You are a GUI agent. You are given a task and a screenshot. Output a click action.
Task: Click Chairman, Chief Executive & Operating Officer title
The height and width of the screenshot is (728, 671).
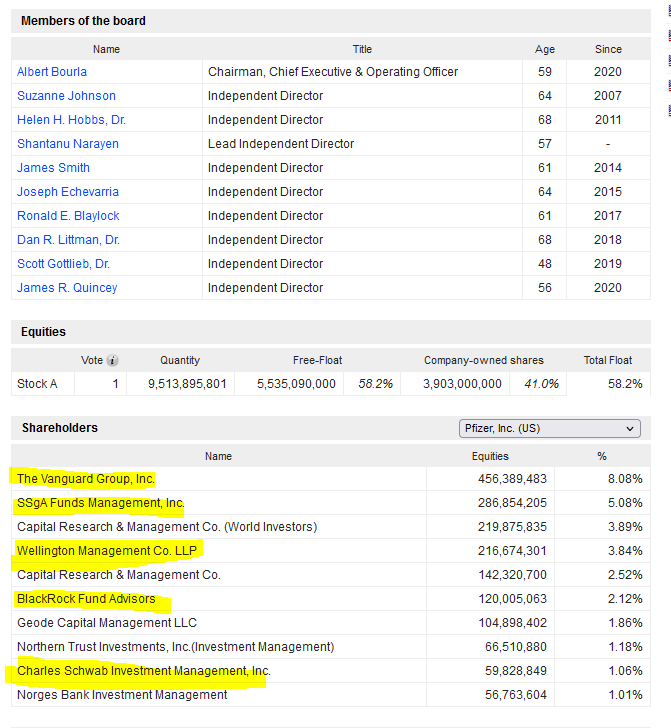point(333,72)
